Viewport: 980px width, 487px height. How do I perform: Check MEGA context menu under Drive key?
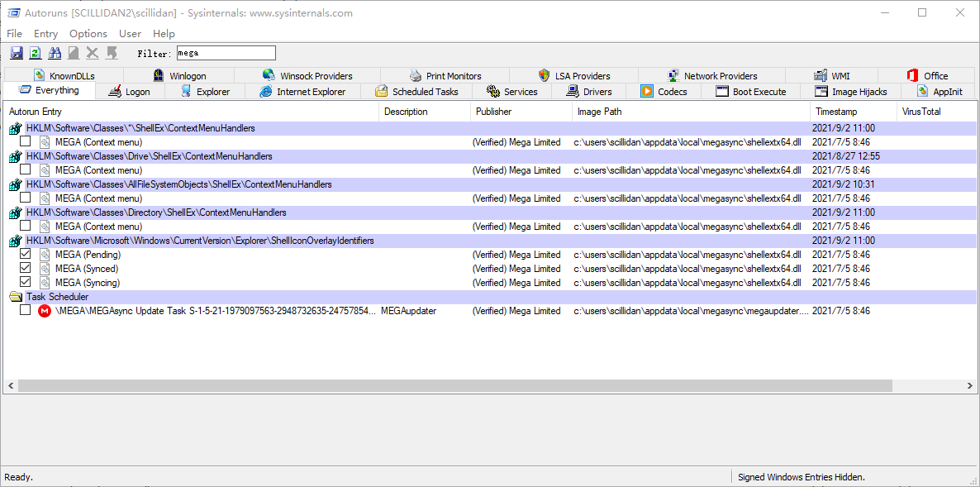[25, 169]
